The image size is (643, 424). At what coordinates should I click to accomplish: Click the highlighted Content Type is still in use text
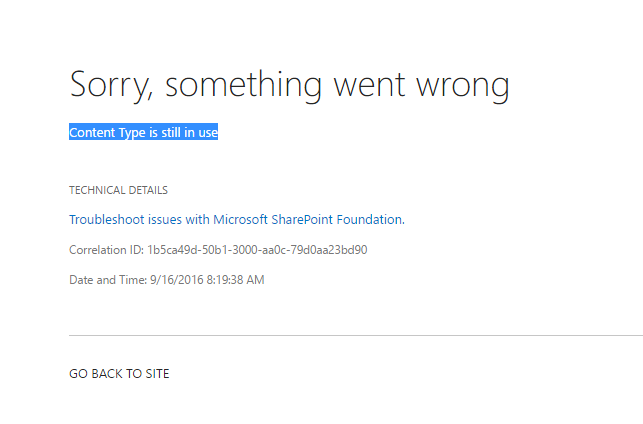tap(143, 132)
